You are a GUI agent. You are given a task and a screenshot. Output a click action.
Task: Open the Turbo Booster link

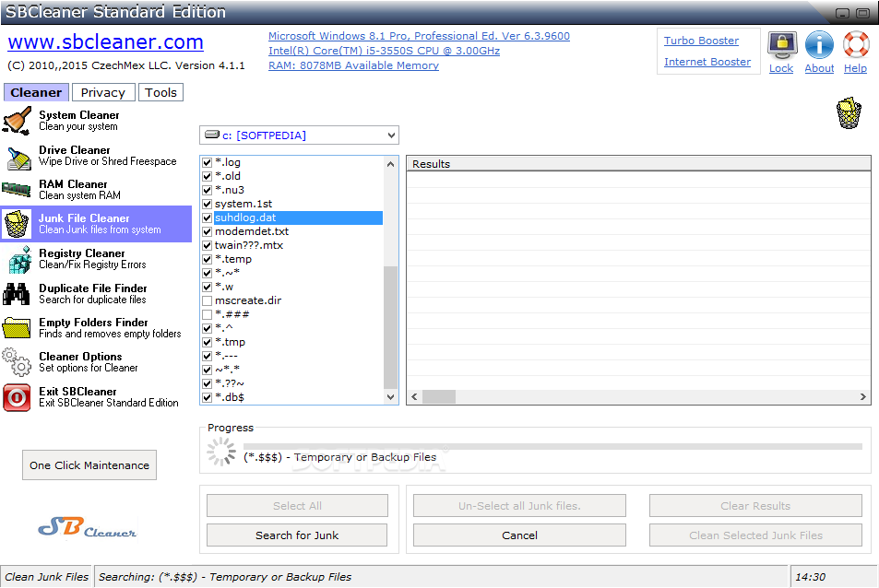(701, 41)
